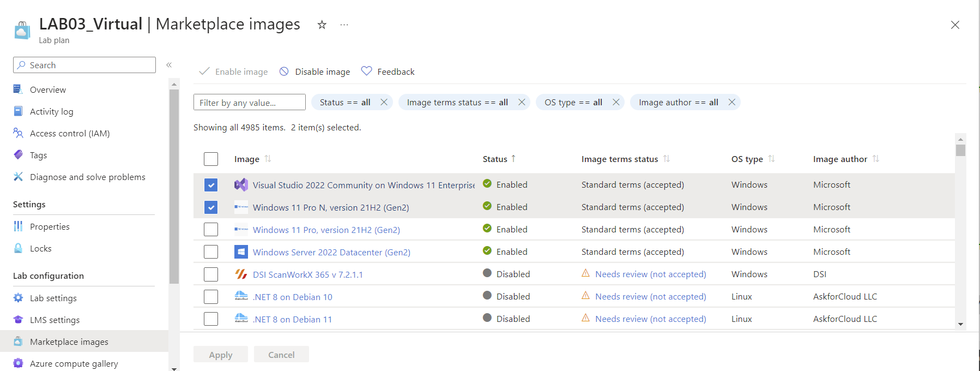Check the DSI ScanWorkX 365 image

(x=211, y=274)
